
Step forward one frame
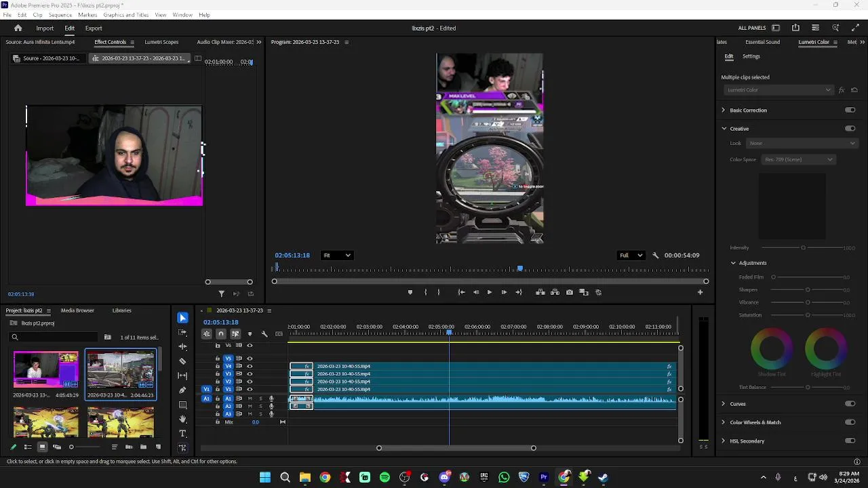coord(504,292)
